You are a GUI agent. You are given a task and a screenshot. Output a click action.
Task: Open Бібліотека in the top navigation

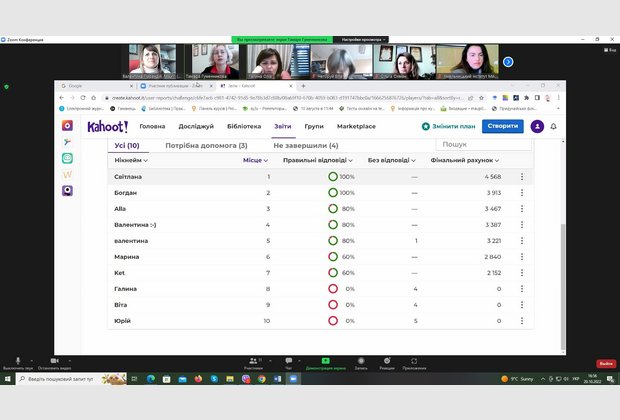[244, 127]
